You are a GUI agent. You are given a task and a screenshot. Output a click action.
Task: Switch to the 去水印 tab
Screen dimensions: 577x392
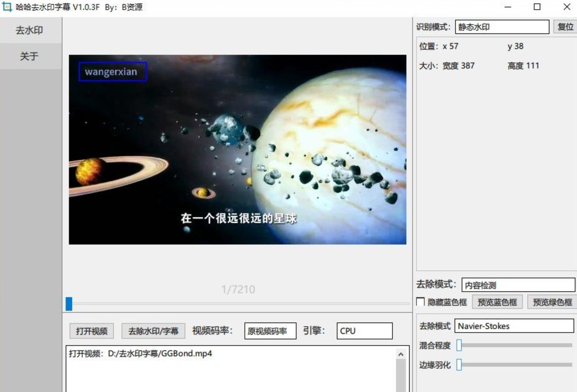[29, 30]
